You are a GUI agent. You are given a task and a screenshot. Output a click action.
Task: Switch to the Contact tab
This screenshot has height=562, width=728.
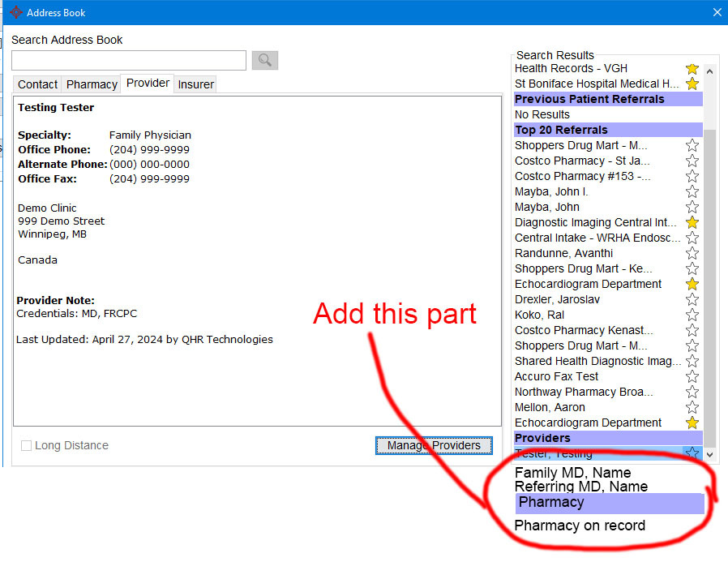[x=37, y=84]
